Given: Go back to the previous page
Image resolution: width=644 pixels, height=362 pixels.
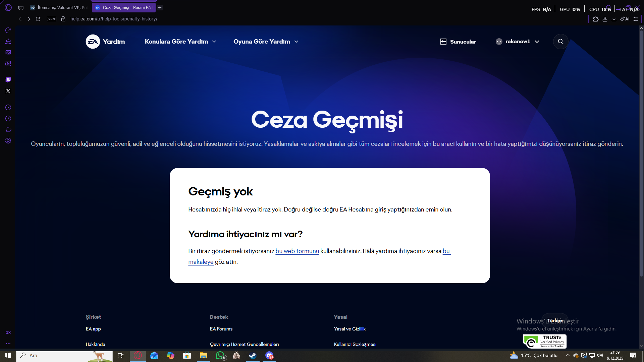Looking at the screenshot, I should pyautogui.click(x=20, y=19).
